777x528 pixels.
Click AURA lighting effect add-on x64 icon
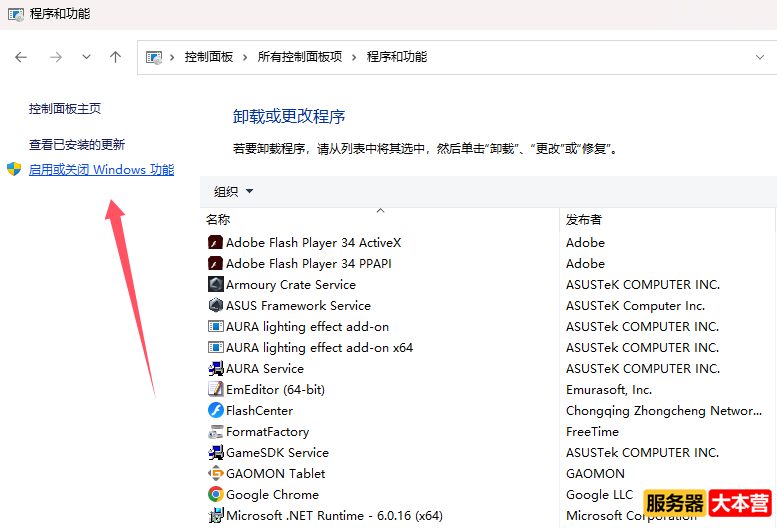[x=216, y=347]
